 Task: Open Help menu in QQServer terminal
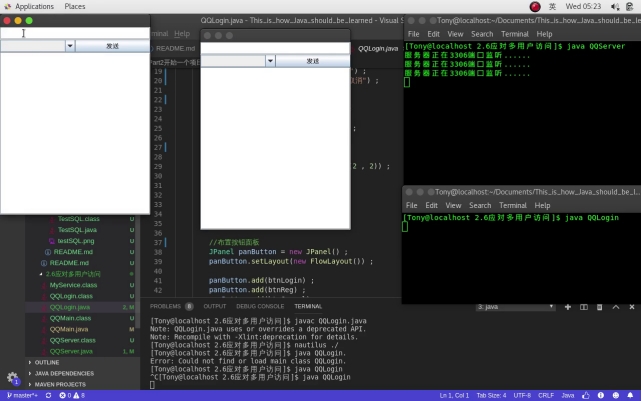pos(544,34)
